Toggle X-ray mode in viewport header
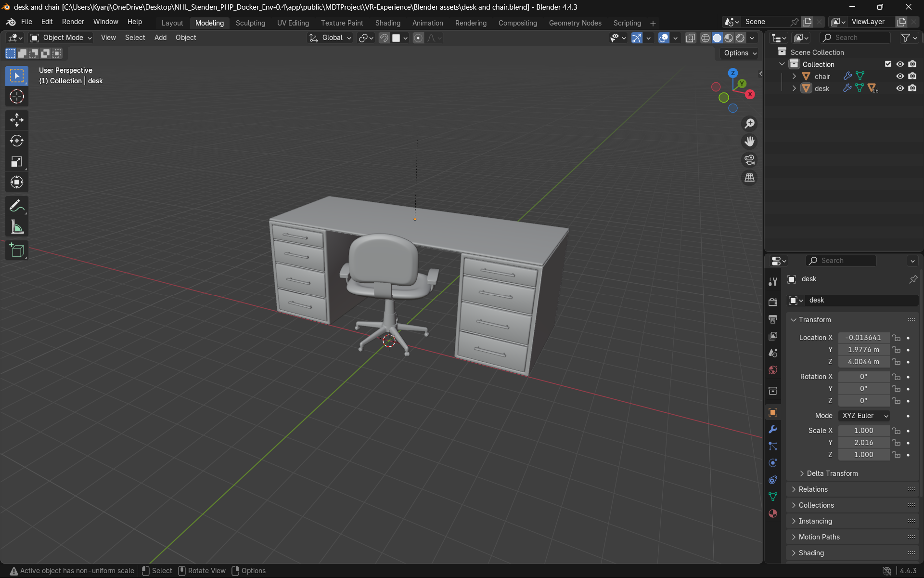Image resolution: width=924 pixels, height=578 pixels. (690, 38)
